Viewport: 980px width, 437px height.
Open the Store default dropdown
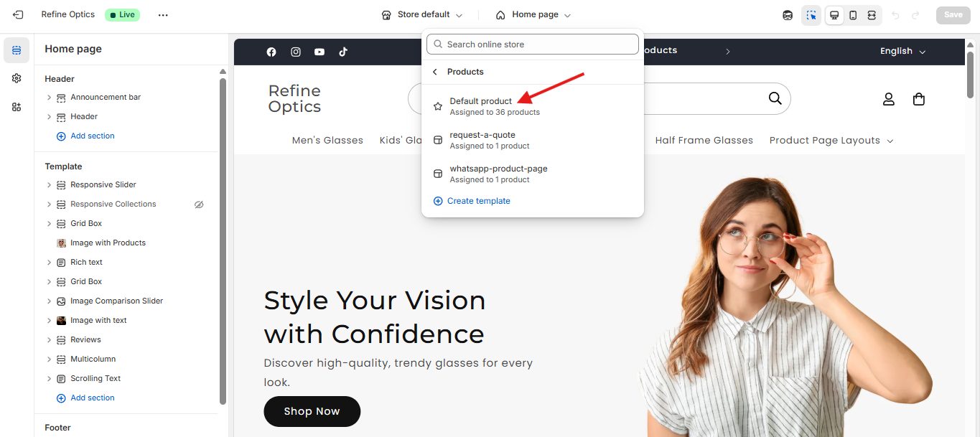pos(422,15)
